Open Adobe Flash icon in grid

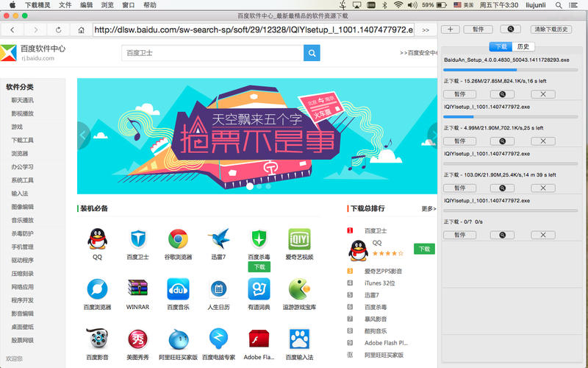(259, 339)
